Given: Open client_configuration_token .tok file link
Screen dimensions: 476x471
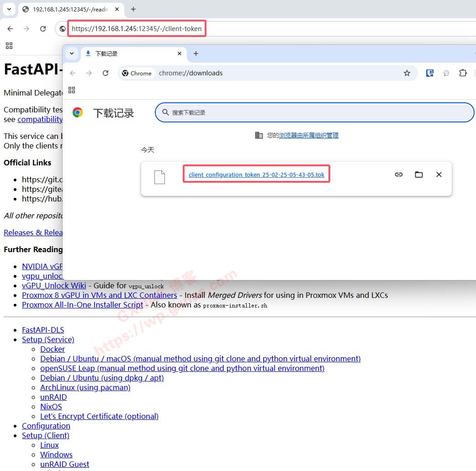Looking at the screenshot, I should click(x=256, y=175).
